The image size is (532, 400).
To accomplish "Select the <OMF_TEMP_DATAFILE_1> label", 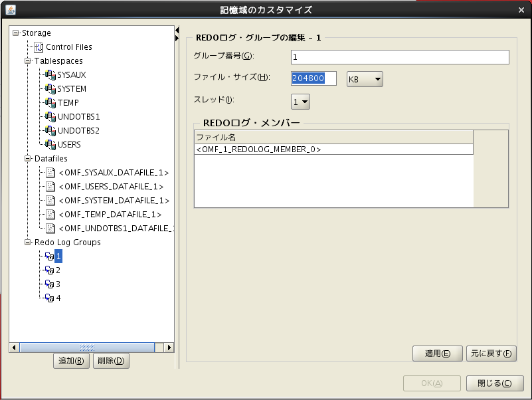I will point(110,214).
